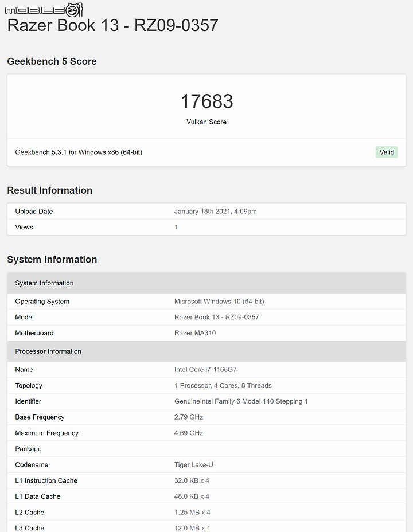Click the 'Processor Information' table header row

(206, 351)
